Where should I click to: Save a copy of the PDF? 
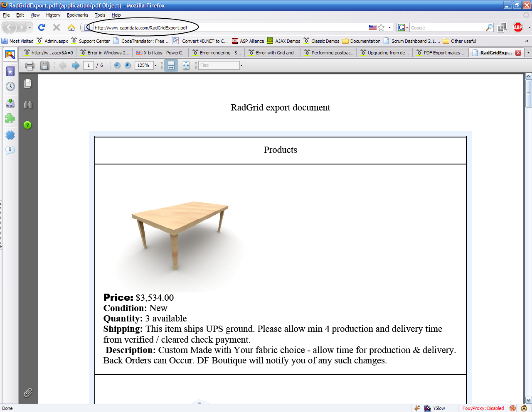tap(44, 65)
